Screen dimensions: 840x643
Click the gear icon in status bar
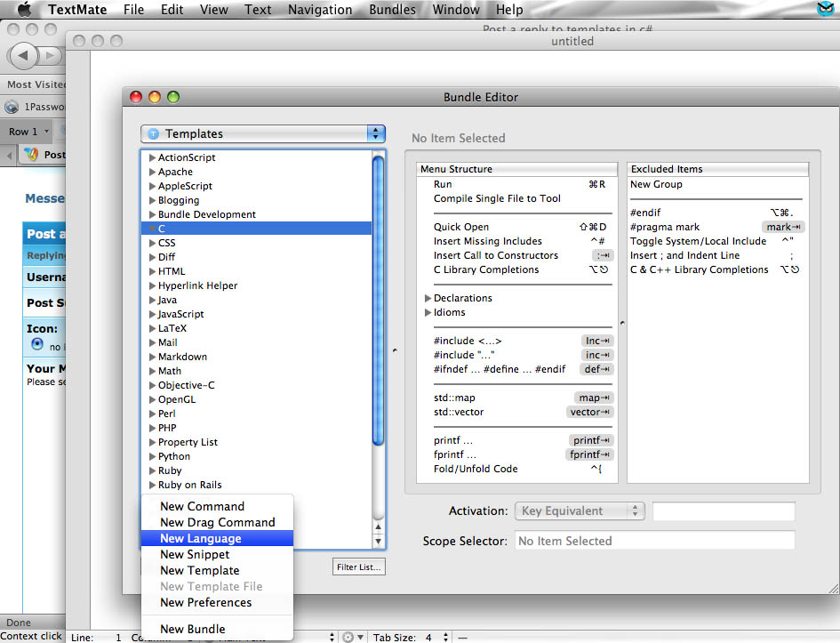pos(348,637)
